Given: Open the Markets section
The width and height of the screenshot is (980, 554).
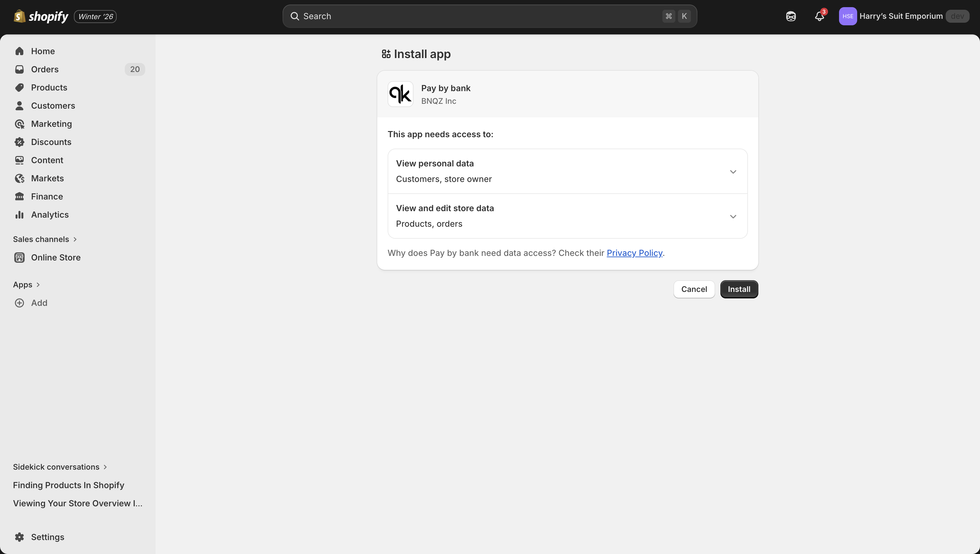Looking at the screenshot, I should click(x=47, y=178).
